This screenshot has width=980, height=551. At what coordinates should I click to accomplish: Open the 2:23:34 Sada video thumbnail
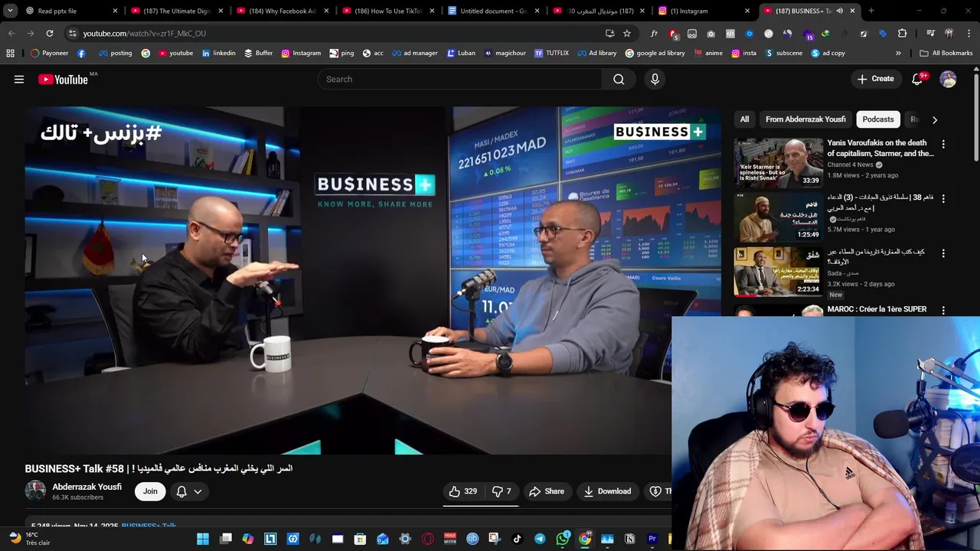click(x=778, y=272)
